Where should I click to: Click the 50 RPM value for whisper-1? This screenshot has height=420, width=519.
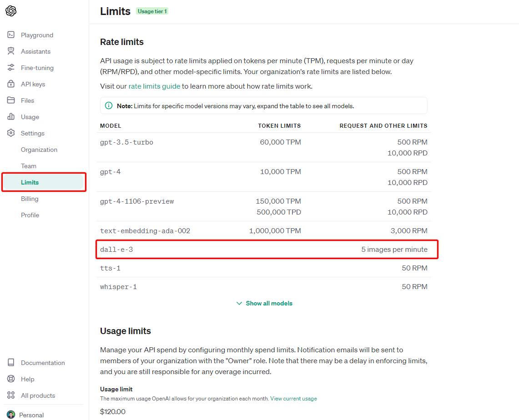[415, 287]
